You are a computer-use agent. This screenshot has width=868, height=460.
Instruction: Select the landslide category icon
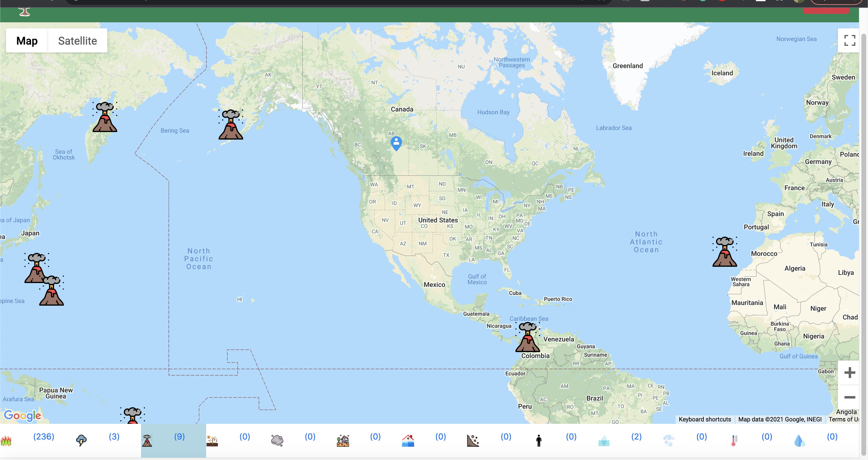(473, 440)
